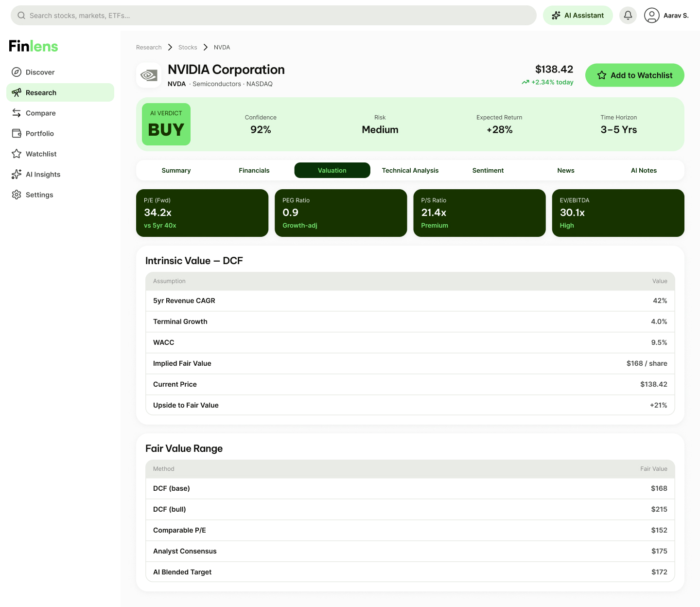Click the PEG Ratio 0.9 card
Screen dimensions: 700x607
click(341, 213)
